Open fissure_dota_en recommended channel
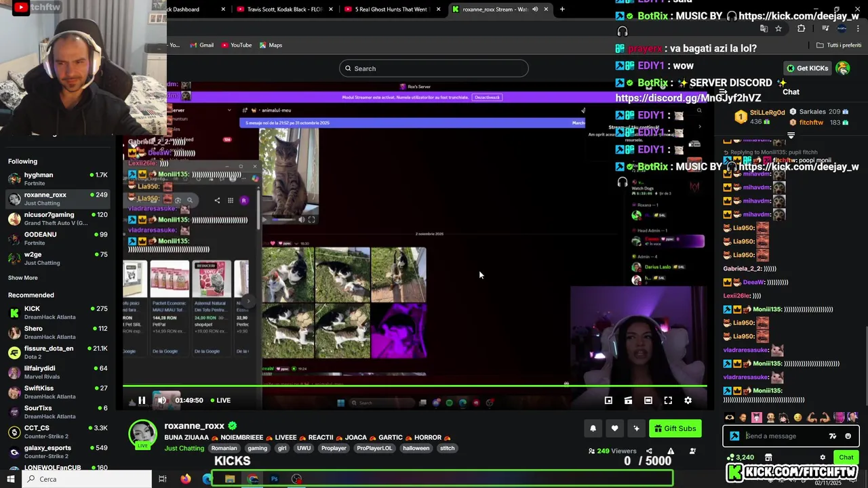The height and width of the screenshot is (488, 868). point(58,352)
